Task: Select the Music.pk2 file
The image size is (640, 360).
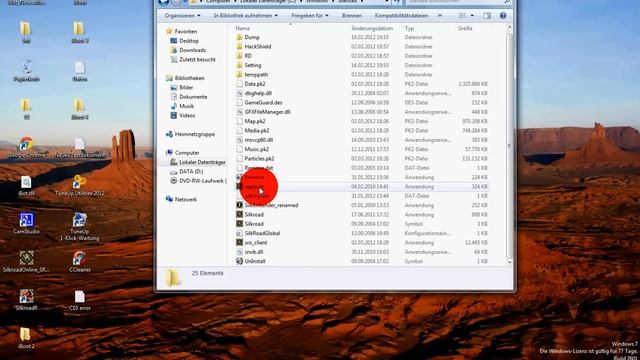Action: [257, 149]
